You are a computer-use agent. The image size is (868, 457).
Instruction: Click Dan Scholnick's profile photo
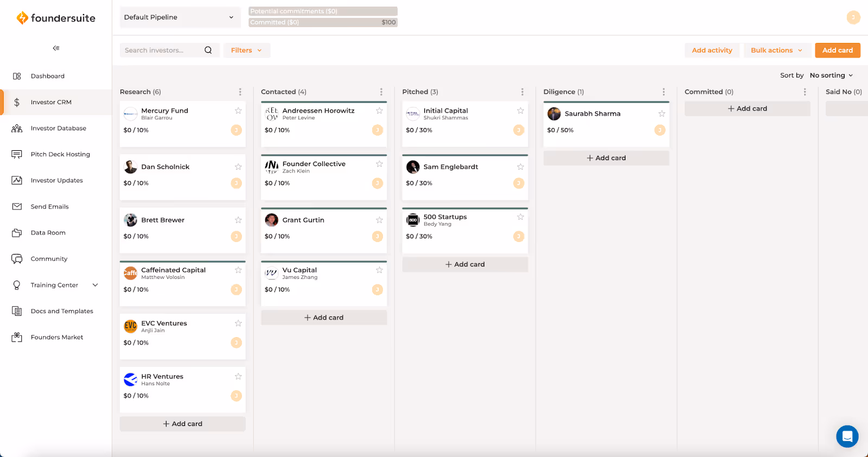[130, 167]
